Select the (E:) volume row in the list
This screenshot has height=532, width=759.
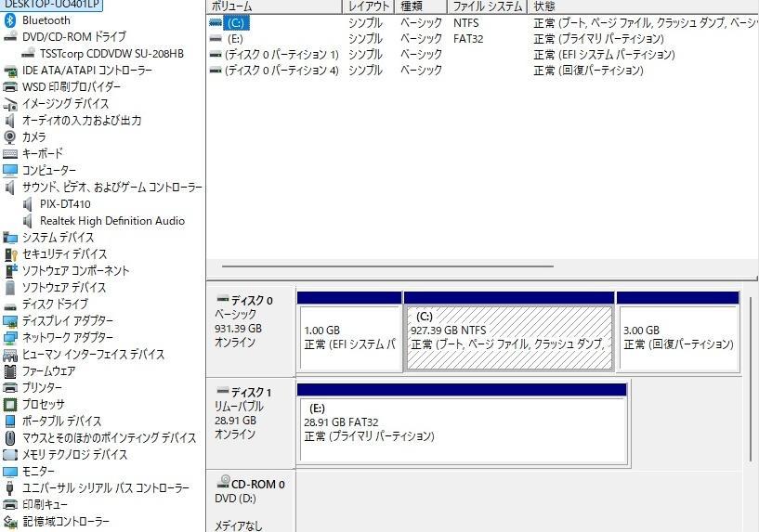click(482, 39)
